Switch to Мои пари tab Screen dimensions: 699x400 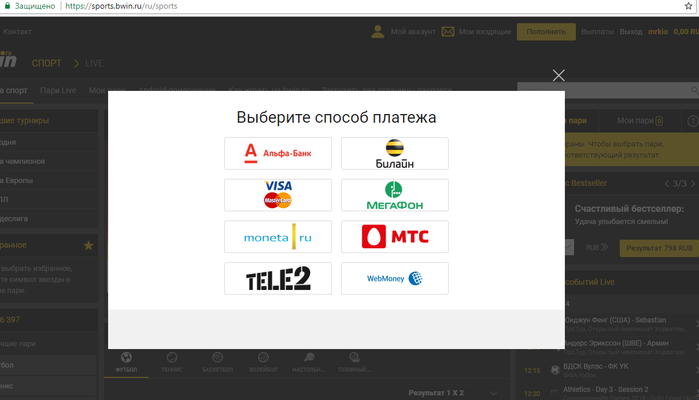pyautogui.click(x=640, y=120)
